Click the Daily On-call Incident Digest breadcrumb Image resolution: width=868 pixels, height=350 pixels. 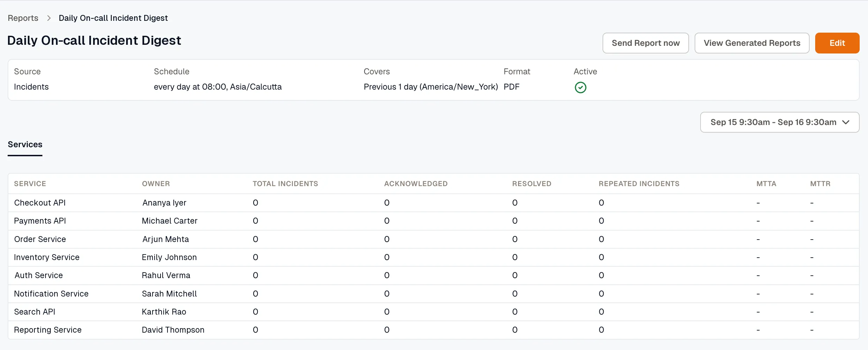tap(113, 18)
